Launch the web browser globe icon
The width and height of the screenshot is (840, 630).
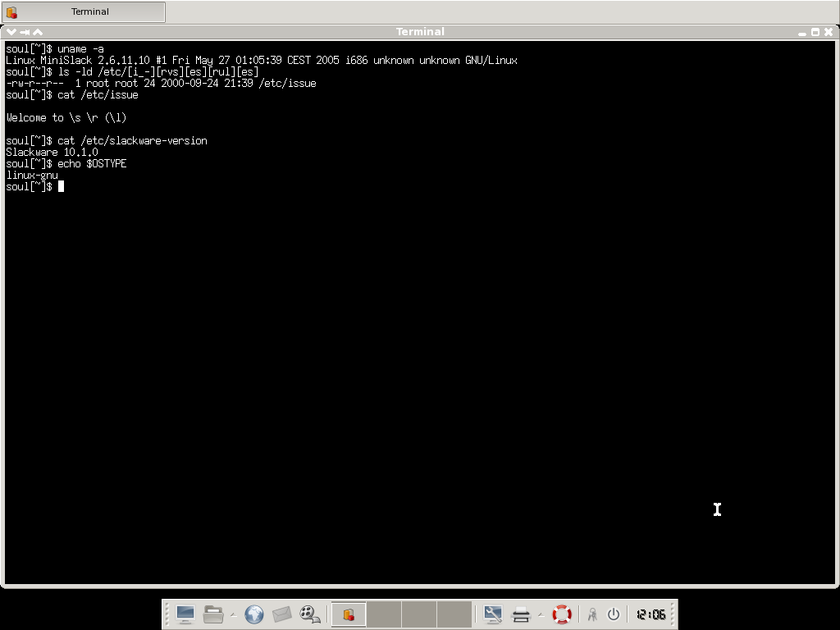254,614
